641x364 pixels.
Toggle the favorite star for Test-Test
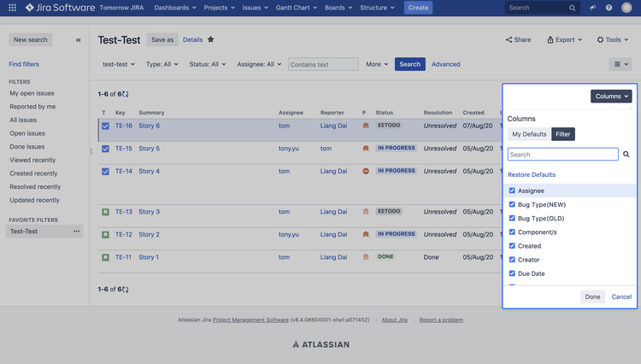[211, 39]
